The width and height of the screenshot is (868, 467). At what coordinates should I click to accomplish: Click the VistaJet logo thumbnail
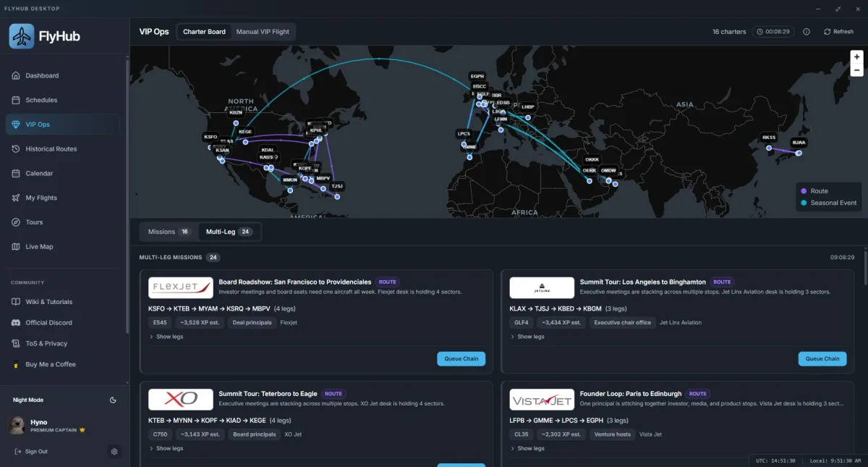542,400
